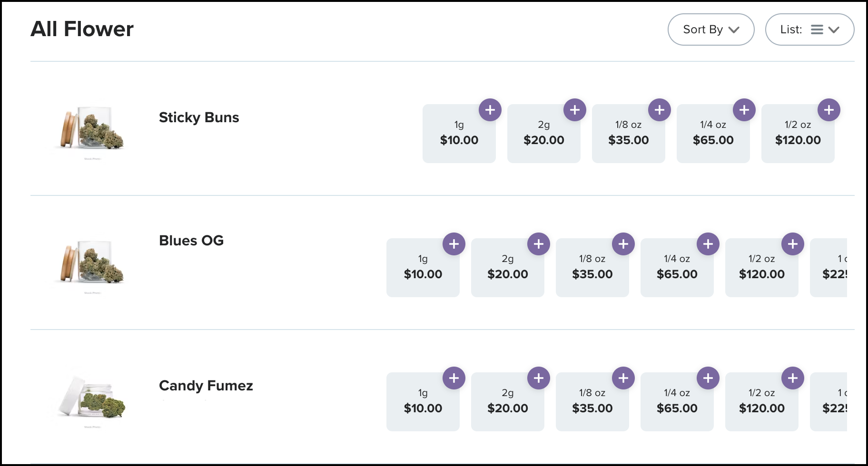Open the Blues OG product page
This screenshot has width=868, height=466.
pyautogui.click(x=191, y=241)
